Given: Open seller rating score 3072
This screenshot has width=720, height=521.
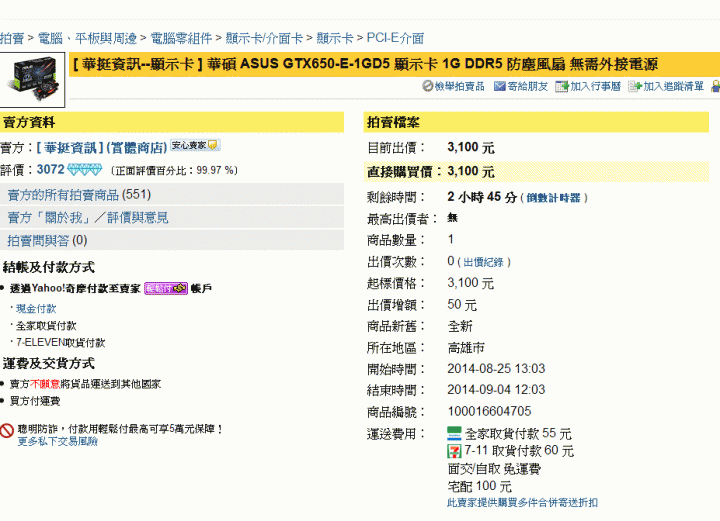Looking at the screenshot, I should 51,169.
